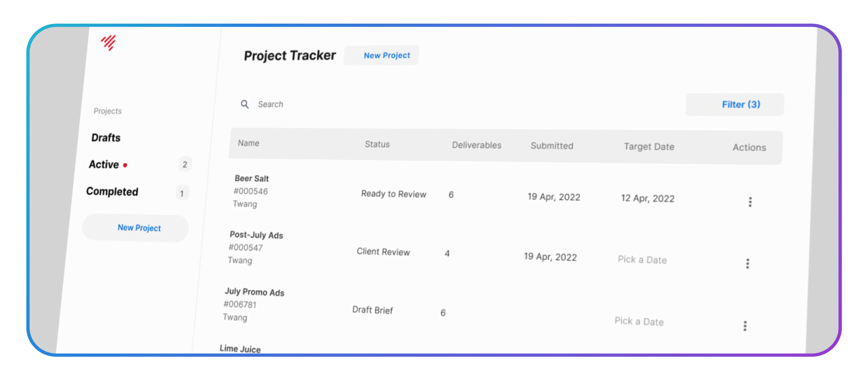868x380 pixels.
Task: Open the Beer Salt project name
Action: [251, 179]
